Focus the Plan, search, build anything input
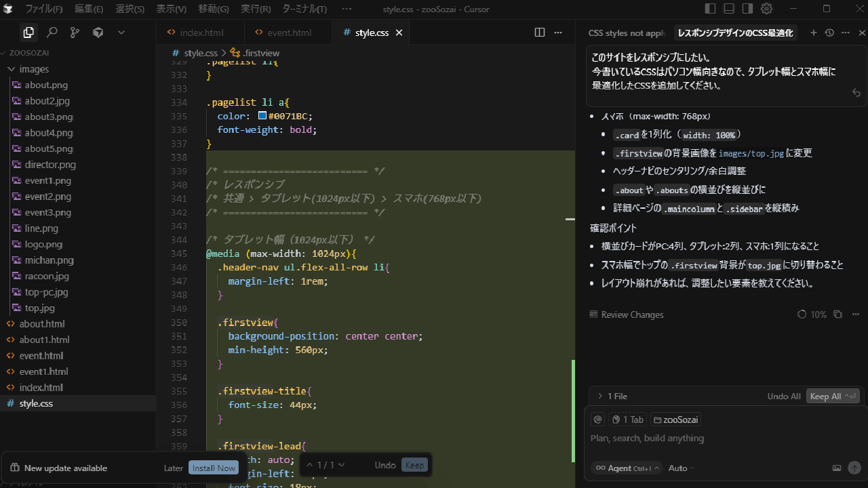Image resolution: width=868 pixels, height=488 pixels. pyautogui.click(x=725, y=439)
